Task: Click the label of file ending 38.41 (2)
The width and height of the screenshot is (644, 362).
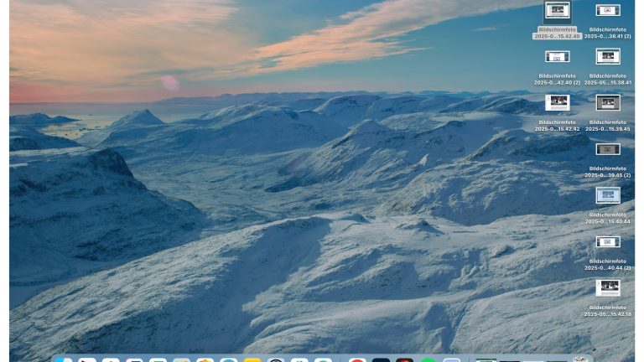Action: pyautogui.click(x=608, y=33)
